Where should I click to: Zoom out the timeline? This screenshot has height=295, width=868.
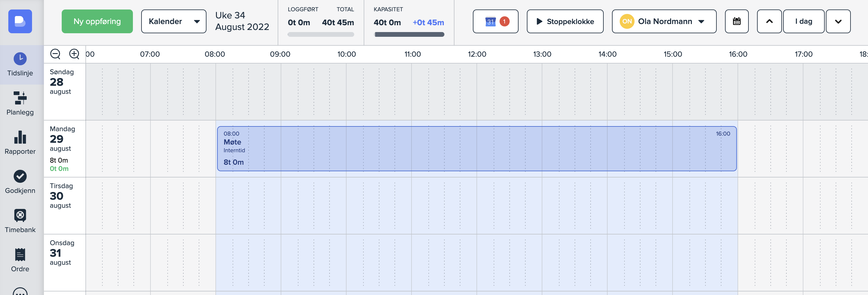pos(55,54)
